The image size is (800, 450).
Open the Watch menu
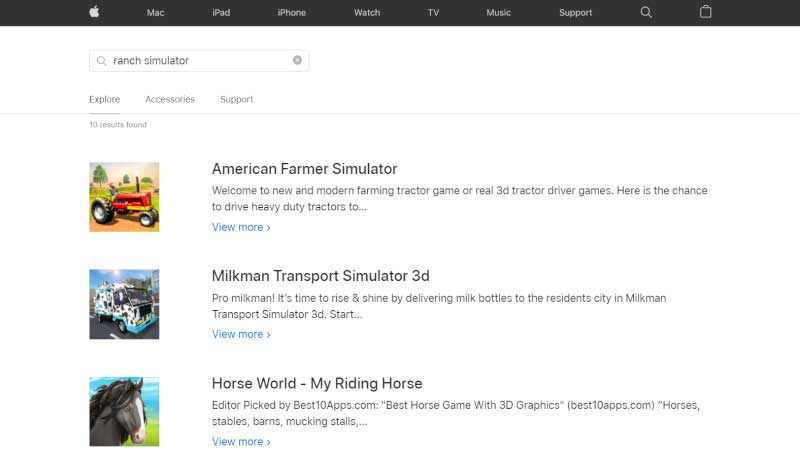tap(367, 13)
